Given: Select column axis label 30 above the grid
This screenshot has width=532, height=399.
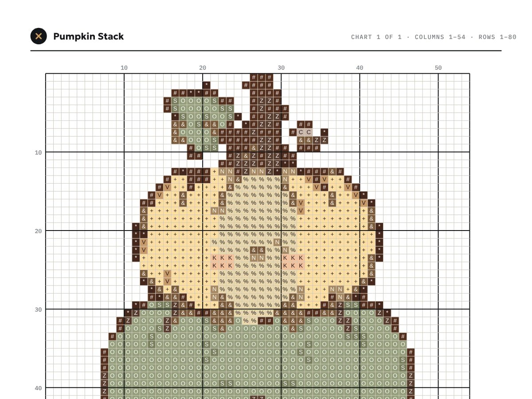Looking at the screenshot, I should 281,68.
